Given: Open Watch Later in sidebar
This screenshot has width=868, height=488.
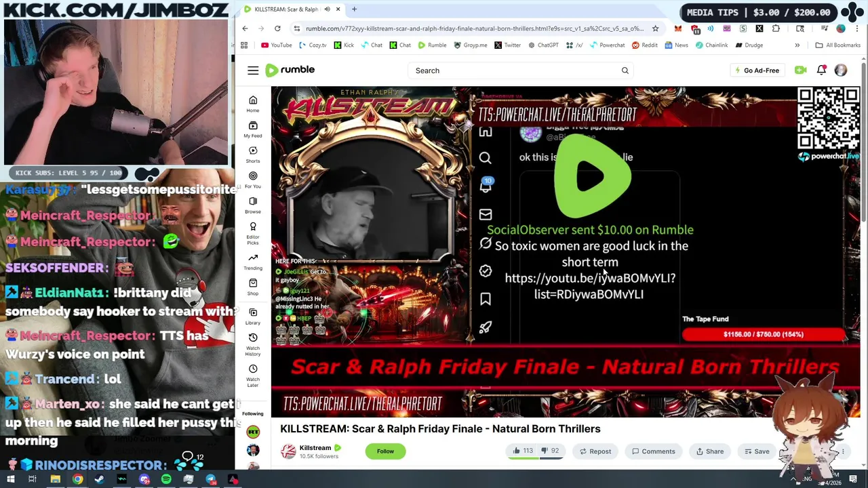Looking at the screenshot, I should (x=253, y=375).
